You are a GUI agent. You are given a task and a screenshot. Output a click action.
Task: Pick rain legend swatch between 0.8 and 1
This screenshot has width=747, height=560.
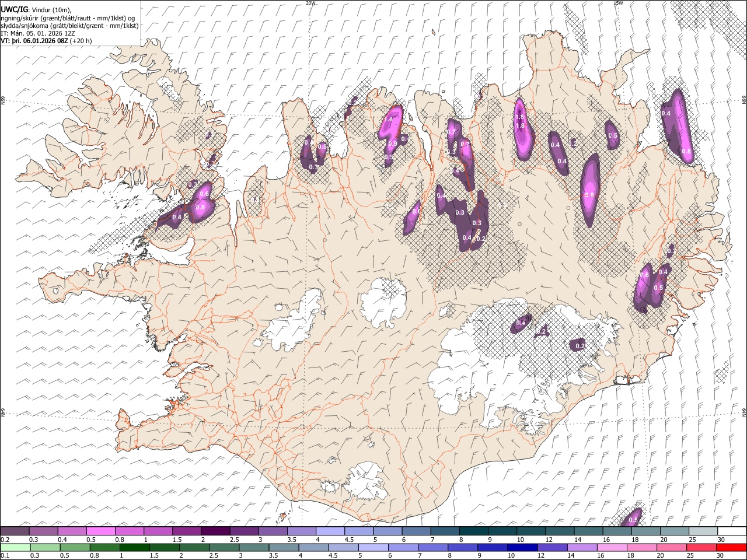click(105, 547)
